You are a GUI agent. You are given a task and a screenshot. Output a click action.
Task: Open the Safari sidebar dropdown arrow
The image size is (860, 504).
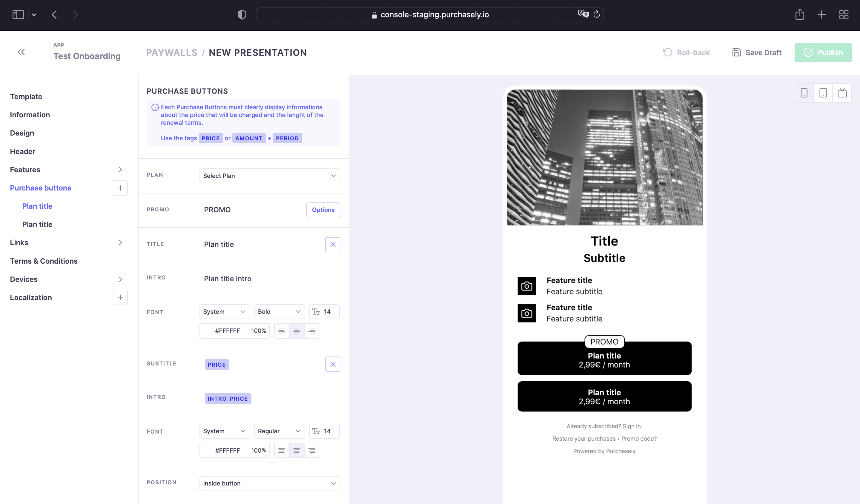pyautogui.click(x=34, y=15)
